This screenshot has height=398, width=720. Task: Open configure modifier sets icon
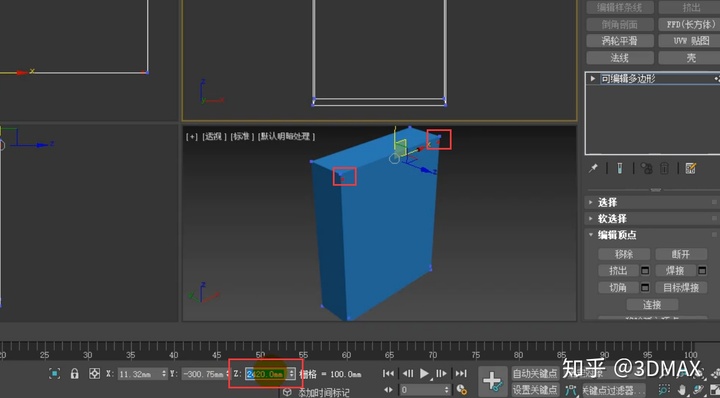coord(691,168)
